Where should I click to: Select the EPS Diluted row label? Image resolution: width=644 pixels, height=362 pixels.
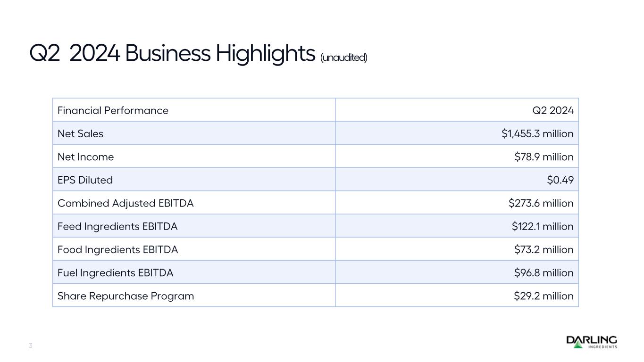(85, 180)
